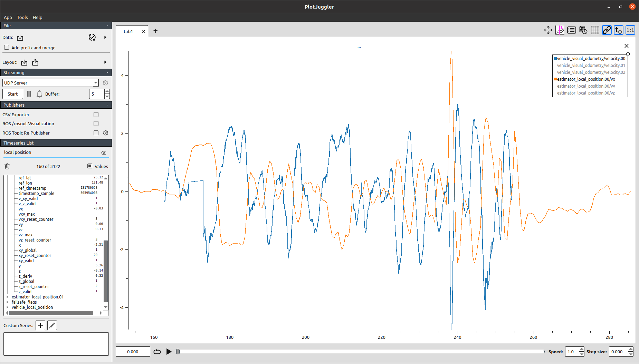The height and width of the screenshot is (364, 639).
Task: Select the tab1 tab
Action: (128, 31)
